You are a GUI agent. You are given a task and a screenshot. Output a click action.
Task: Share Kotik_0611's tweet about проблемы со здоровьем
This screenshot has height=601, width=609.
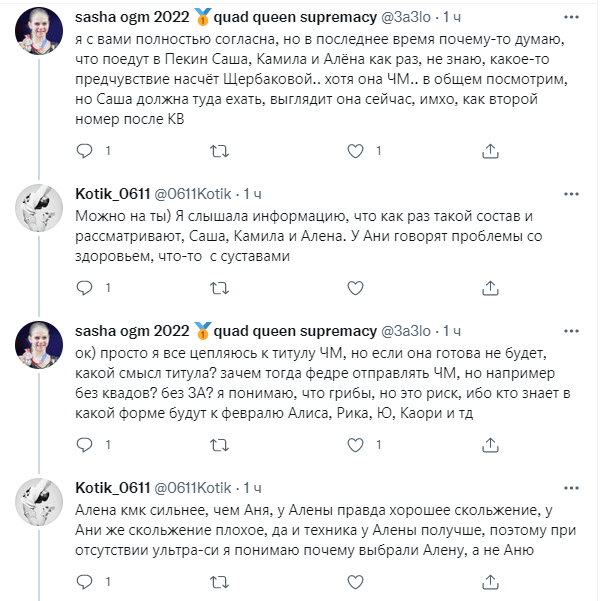489,289
